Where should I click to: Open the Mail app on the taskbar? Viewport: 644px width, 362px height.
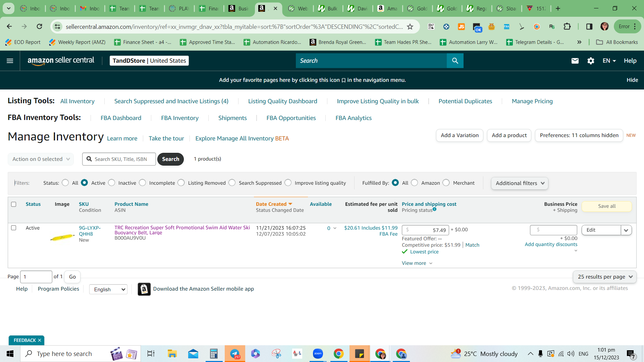193,354
